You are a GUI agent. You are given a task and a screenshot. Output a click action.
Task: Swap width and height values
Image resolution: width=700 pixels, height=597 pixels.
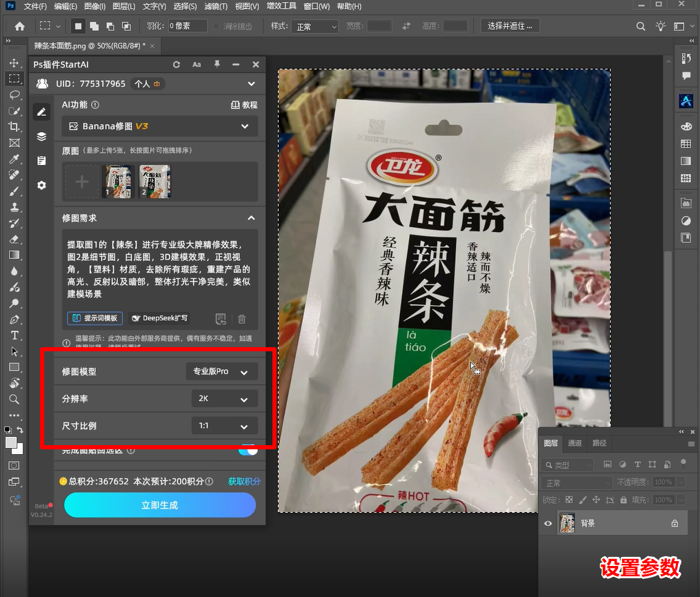406,26
